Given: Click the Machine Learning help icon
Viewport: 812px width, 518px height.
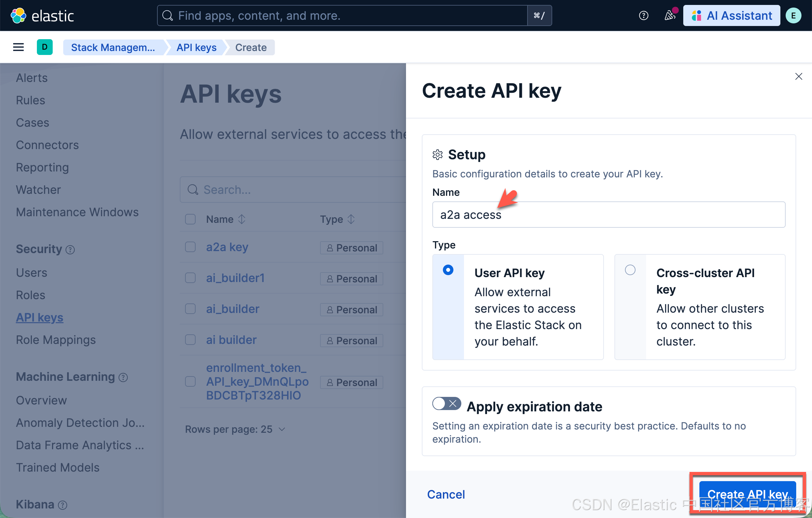Looking at the screenshot, I should tap(123, 377).
